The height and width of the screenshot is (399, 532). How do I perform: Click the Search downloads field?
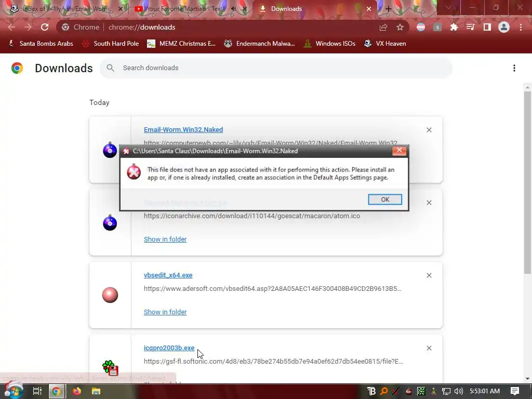[x=276, y=68]
